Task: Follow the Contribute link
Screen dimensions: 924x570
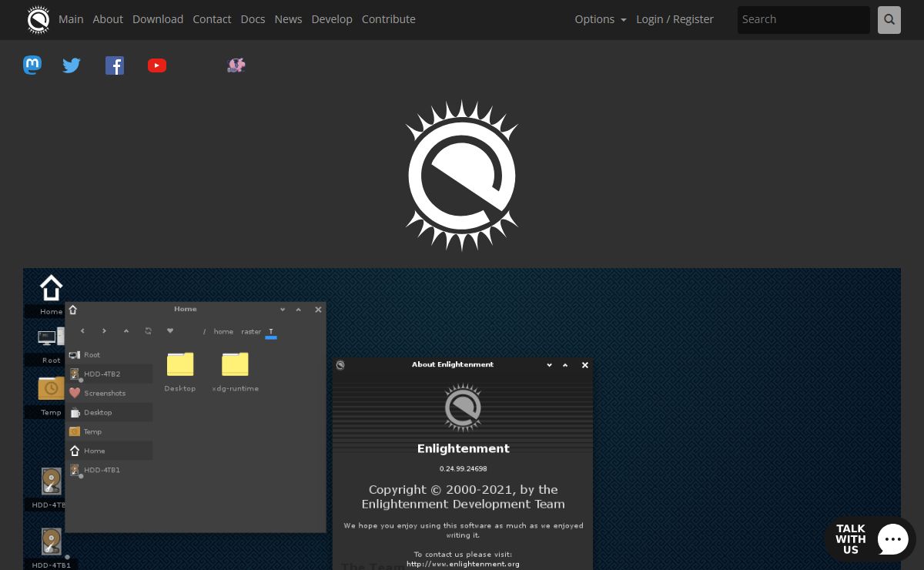Action: [x=388, y=19]
